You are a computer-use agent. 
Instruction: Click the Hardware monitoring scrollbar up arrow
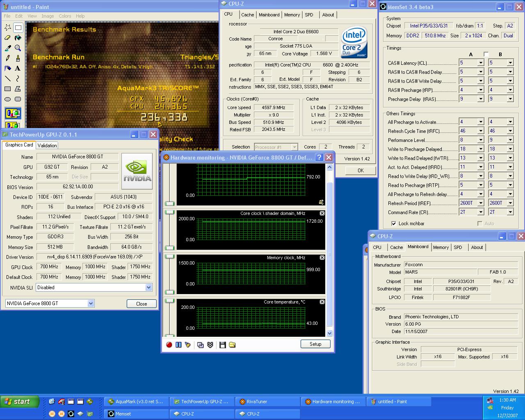pyautogui.click(x=329, y=167)
